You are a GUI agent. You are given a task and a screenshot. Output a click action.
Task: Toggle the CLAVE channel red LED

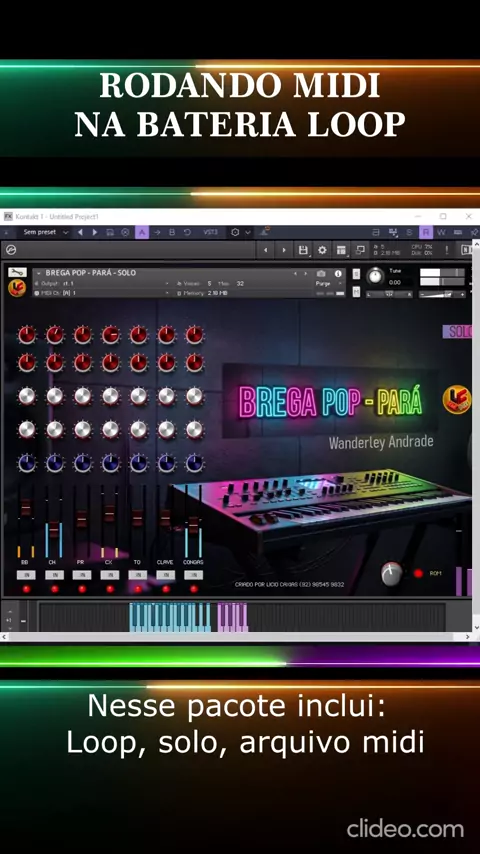tap(166, 589)
